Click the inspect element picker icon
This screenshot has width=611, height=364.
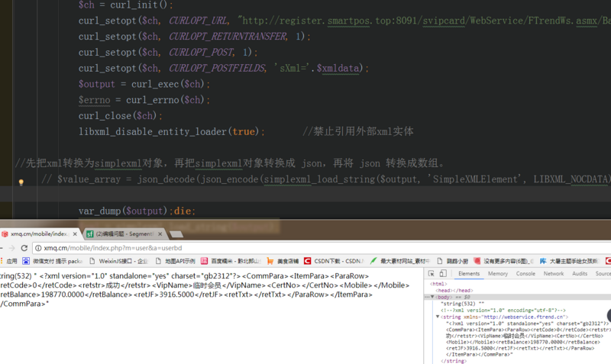point(432,273)
